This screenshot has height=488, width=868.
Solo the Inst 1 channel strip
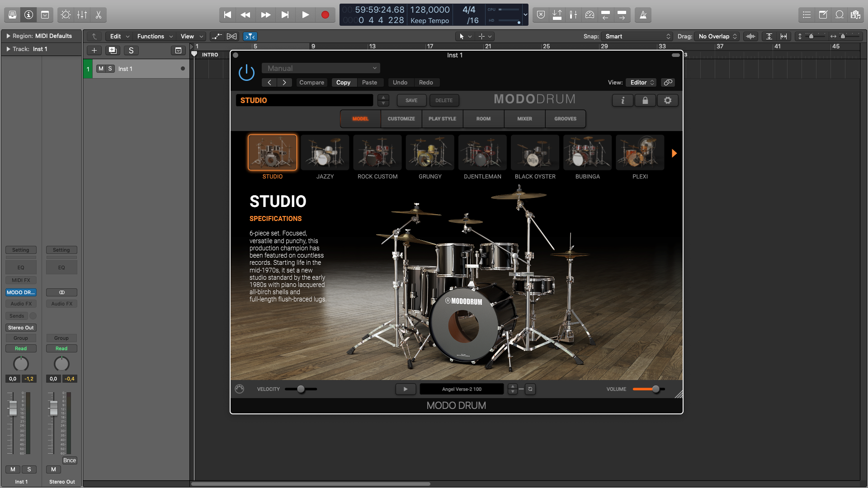[29, 469]
